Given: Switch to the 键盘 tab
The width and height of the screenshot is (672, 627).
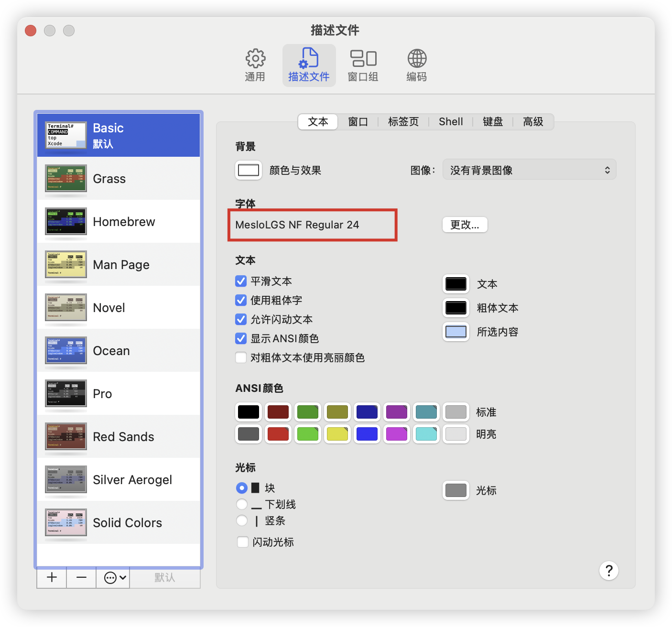Looking at the screenshot, I should pyautogui.click(x=493, y=122).
